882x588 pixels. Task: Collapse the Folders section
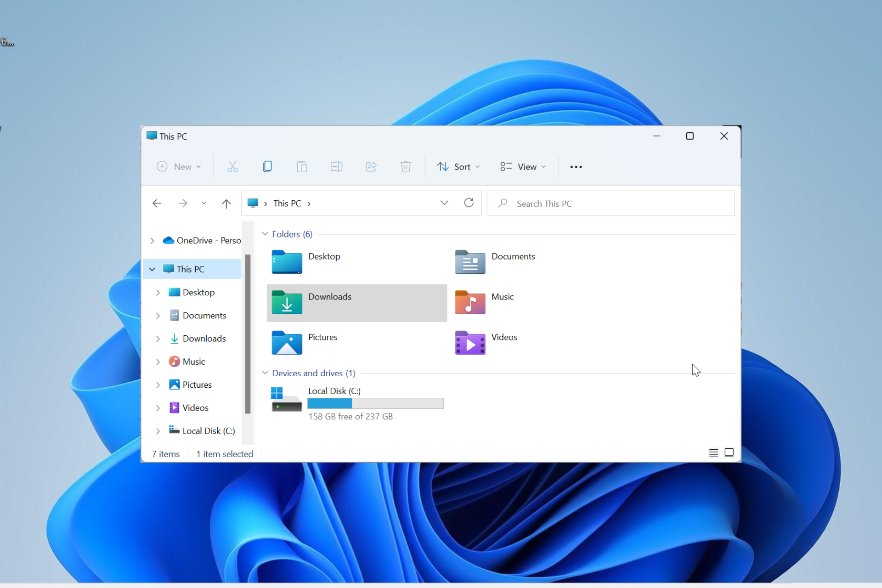tap(266, 234)
